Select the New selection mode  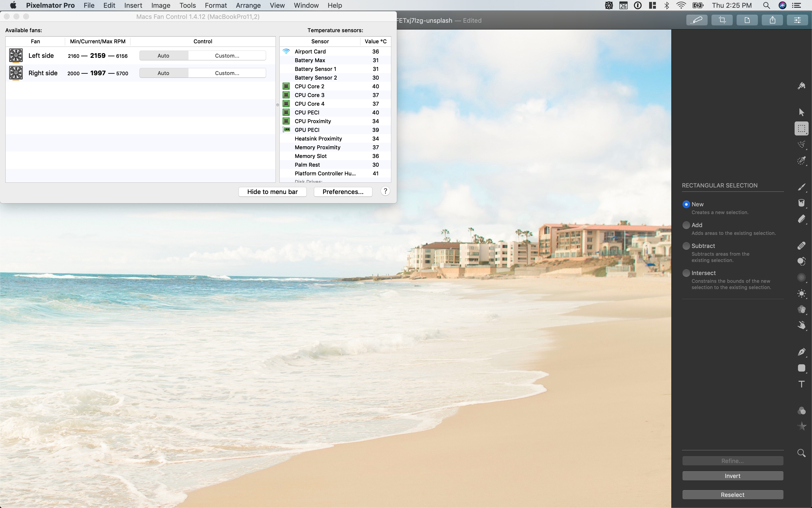(x=686, y=204)
